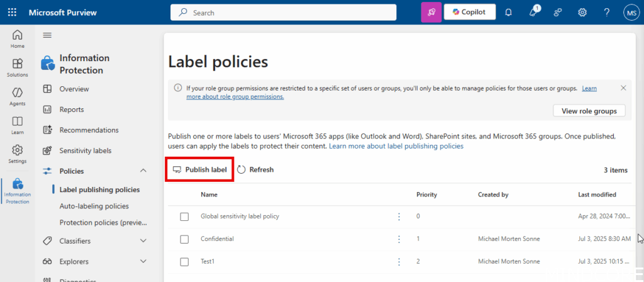The width and height of the screenshot is (644, 282).
Task: Navigate to Sensitivity labels
Action: [x=85, y=150]
